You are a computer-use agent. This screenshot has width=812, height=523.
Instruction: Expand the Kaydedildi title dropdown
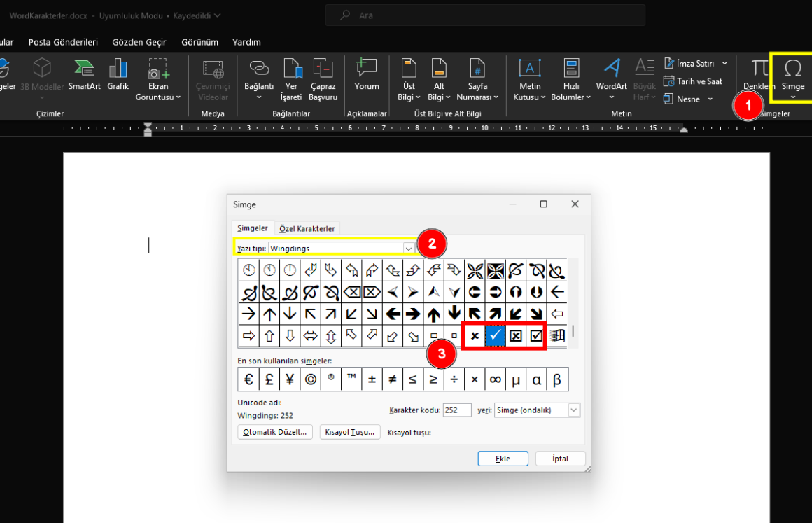pyautogui.click(x=218, y=15)
